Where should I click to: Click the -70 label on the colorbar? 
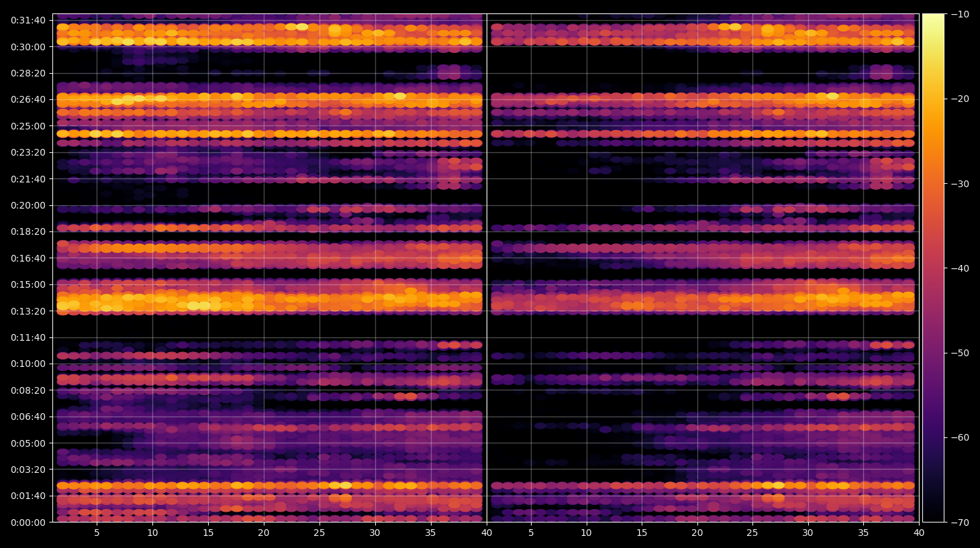point(960,523)
